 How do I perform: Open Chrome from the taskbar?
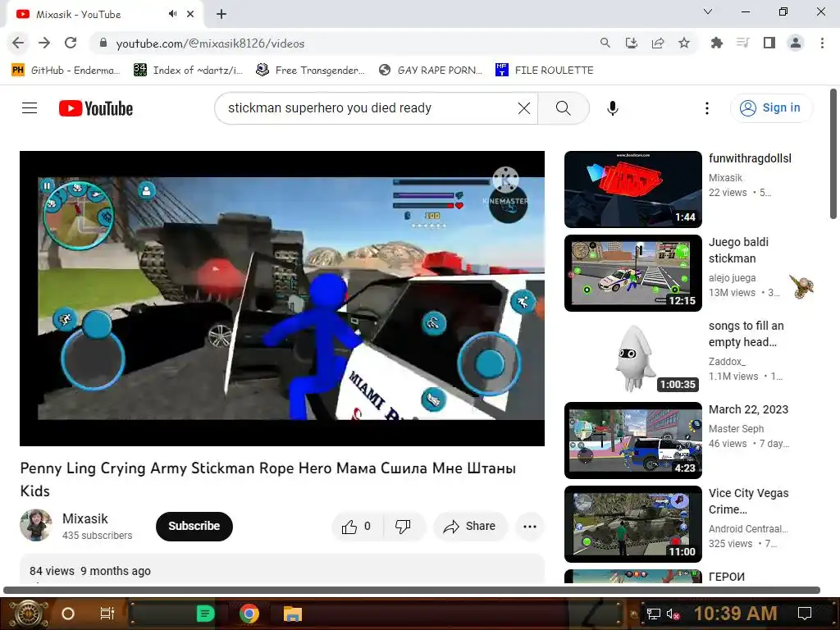click(249, 614)
